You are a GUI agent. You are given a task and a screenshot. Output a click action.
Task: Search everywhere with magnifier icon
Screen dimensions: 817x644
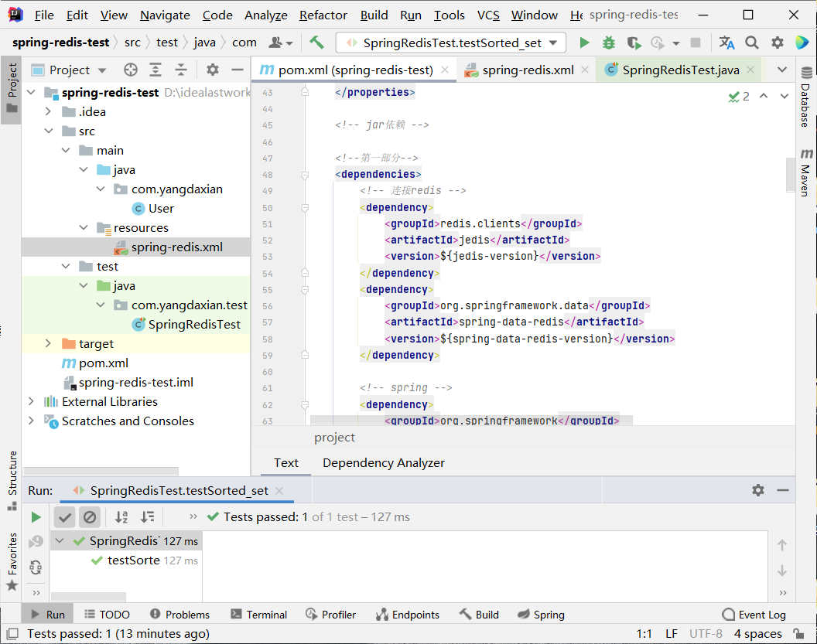pyautogui.click(x=751, y=43)
